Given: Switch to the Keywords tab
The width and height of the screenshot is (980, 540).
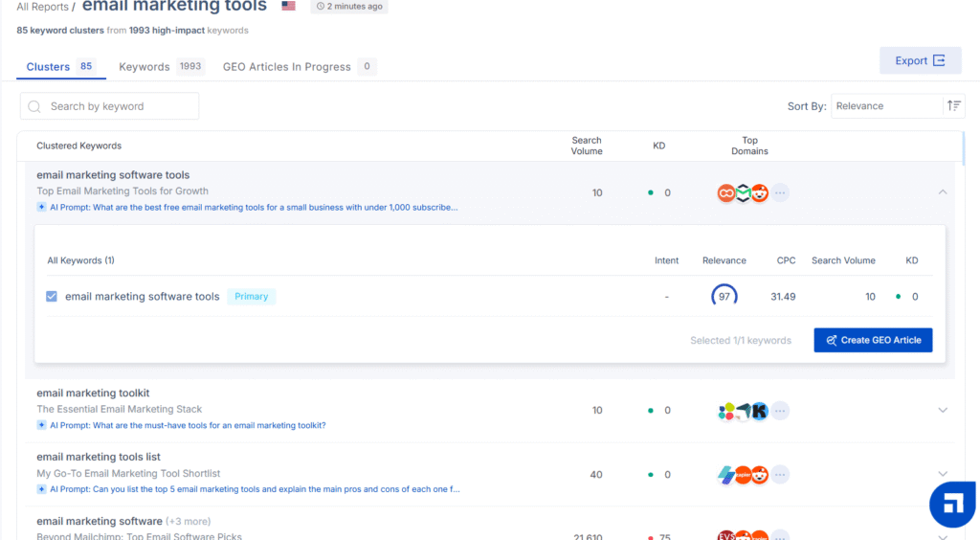Looking at the screenshot, I should pyautogui.click(x=161, y=67).
